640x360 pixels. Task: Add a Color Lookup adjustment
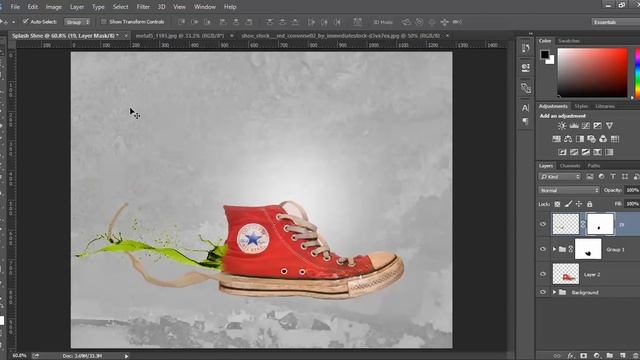(x=615, y=139)
